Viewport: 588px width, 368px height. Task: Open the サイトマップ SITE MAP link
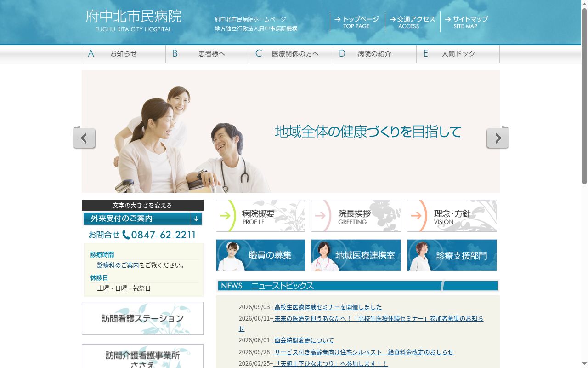[x=466, y=22]
